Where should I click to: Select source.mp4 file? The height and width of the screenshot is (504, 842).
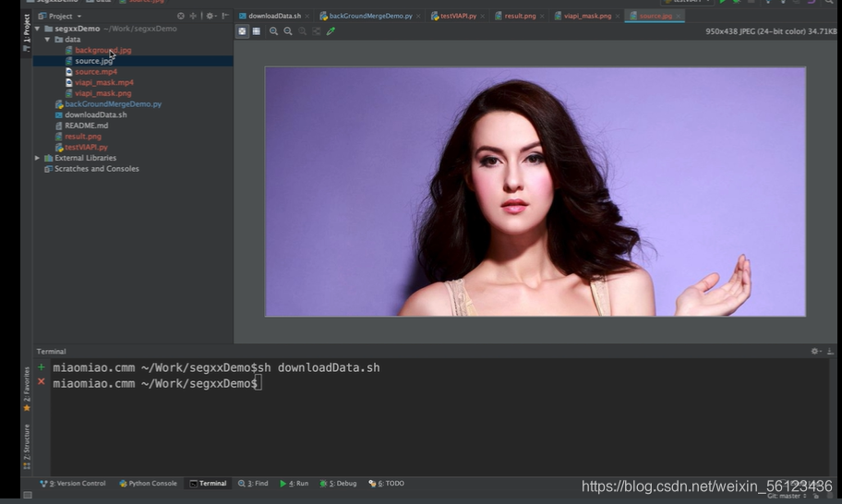pos(96,71)
